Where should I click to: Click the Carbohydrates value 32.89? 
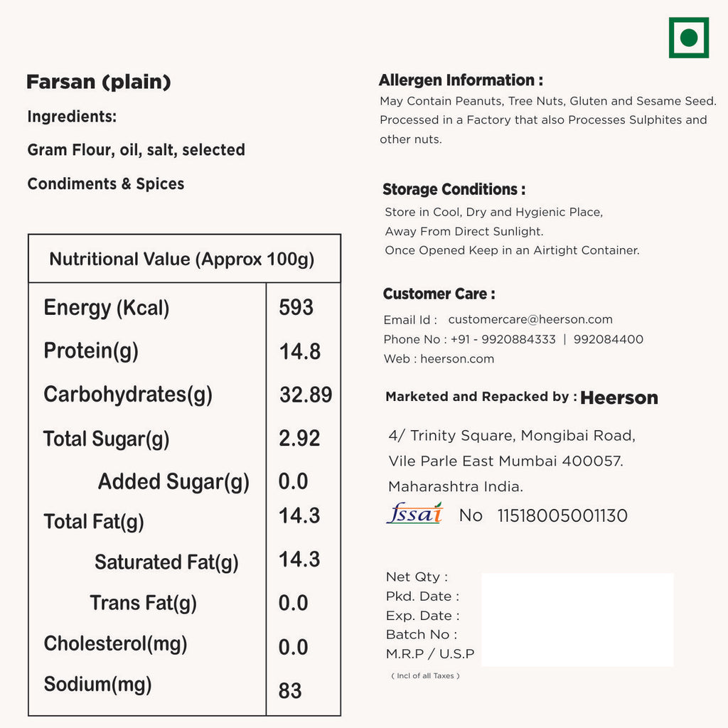click(x=306, y=395)
